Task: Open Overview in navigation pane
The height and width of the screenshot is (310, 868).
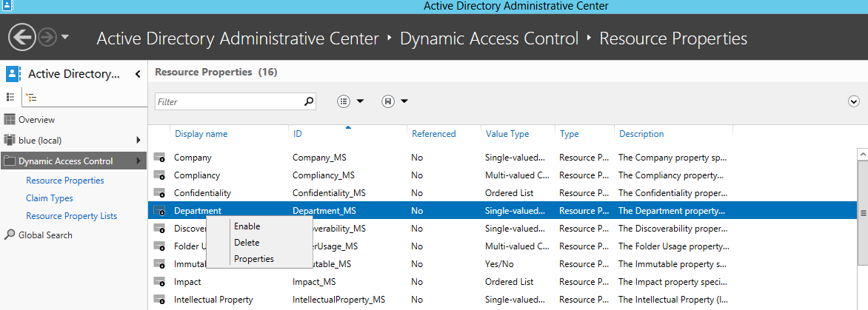Action: click(x=36, y=119)
